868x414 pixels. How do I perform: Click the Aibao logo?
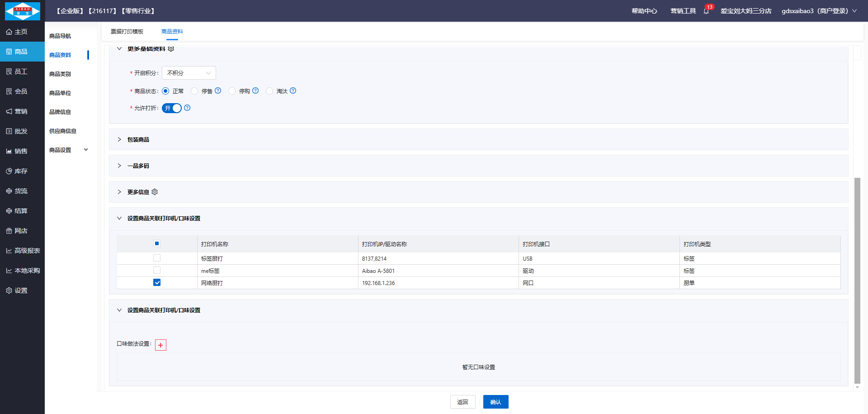[x=22, y=11]
